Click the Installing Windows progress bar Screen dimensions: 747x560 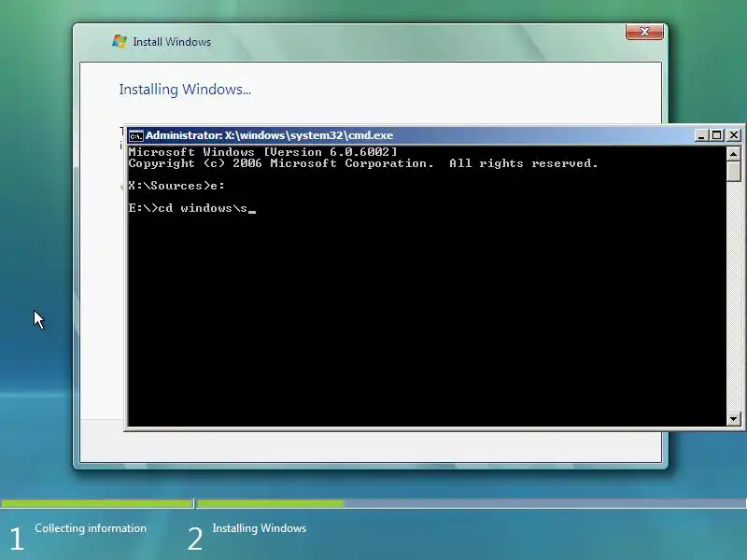point(472,503)
